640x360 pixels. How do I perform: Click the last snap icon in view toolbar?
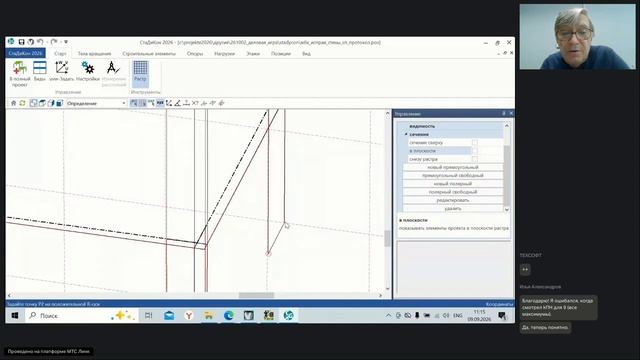point(222,103)
